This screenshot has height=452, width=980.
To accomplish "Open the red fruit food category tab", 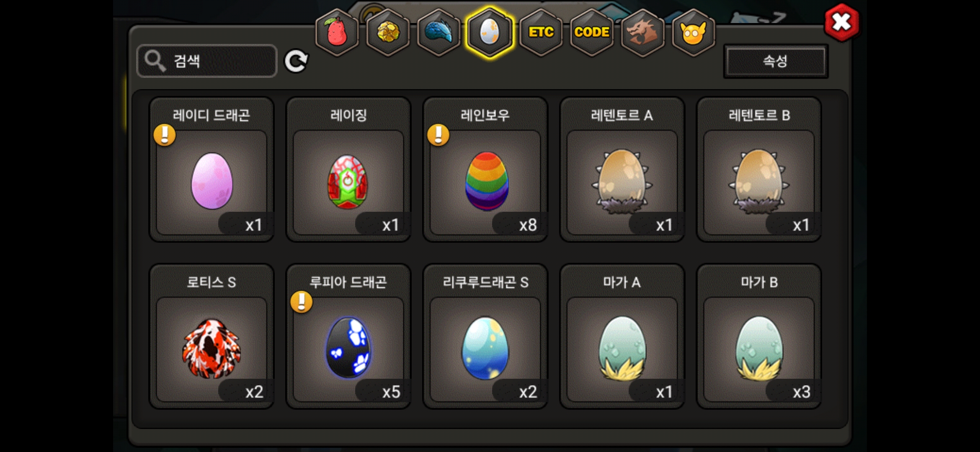I will 337,32.
